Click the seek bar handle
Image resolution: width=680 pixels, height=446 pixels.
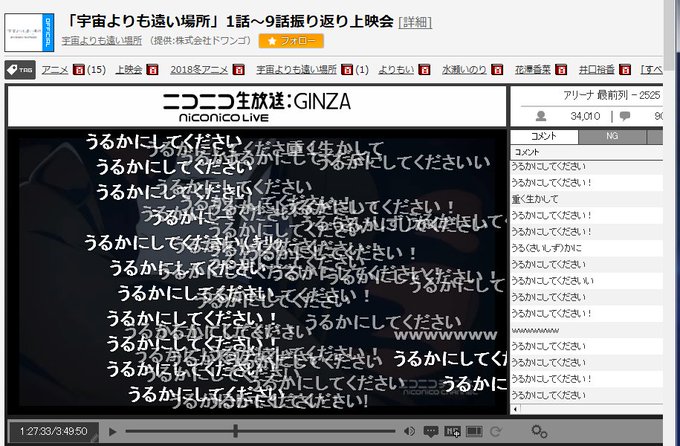click(x=235, y=431)
